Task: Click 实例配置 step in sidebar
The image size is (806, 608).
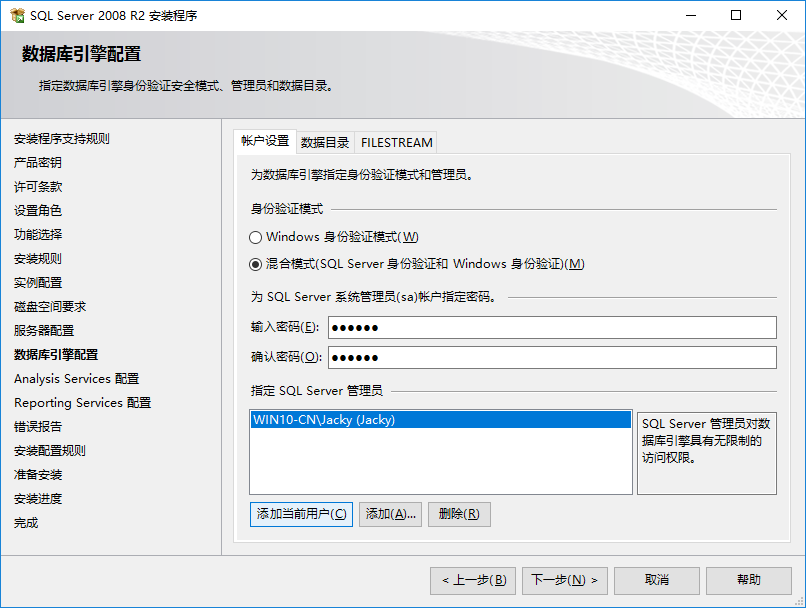Action: (38, 283)
